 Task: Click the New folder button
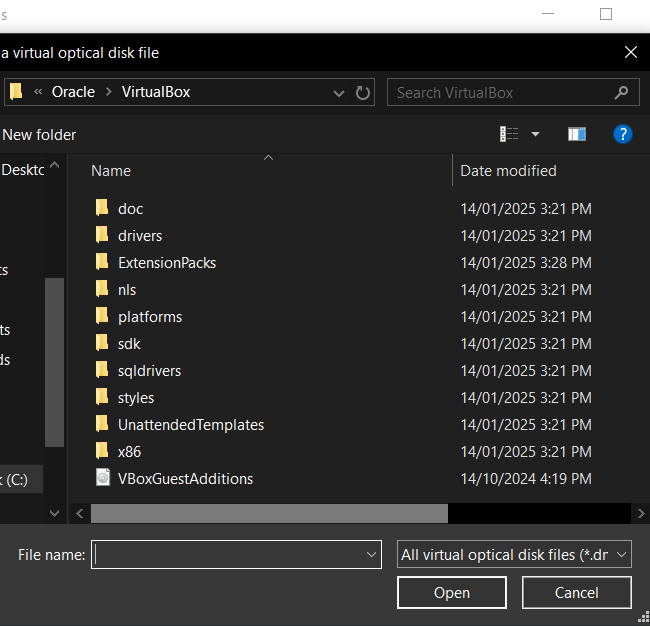(x=39, y=135)
